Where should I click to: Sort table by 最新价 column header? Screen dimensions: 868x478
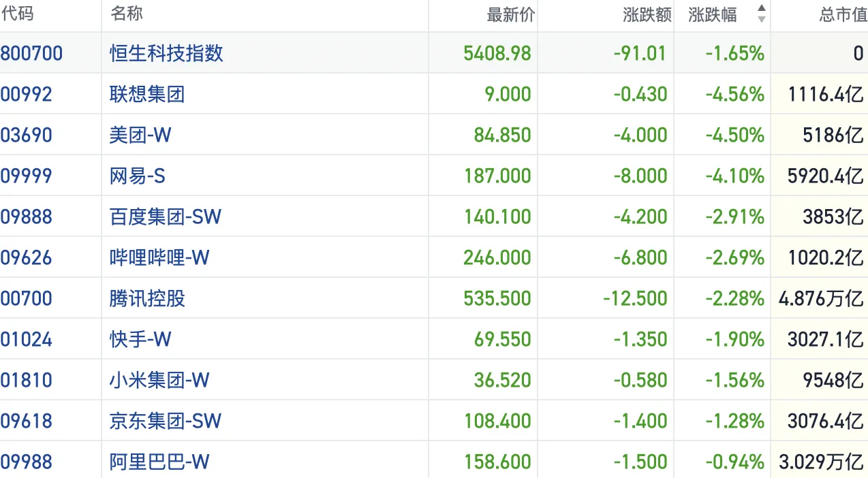click(x=510, y=15)
